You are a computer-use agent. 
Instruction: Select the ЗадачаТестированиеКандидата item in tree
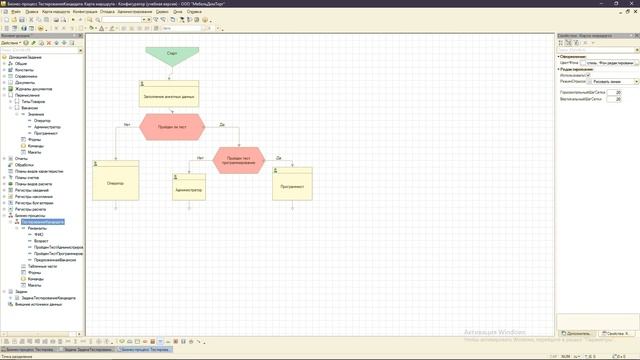[49, 298]
